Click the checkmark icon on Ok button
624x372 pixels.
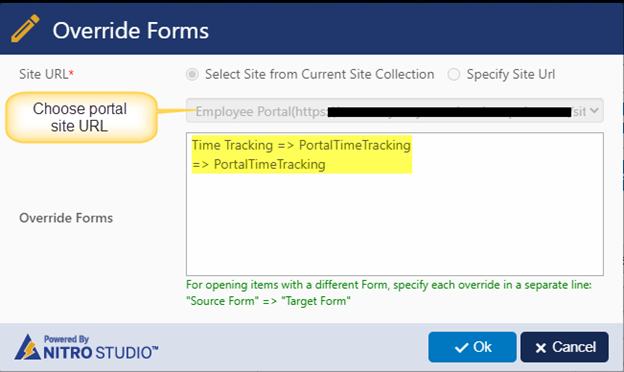click(461, 348)
